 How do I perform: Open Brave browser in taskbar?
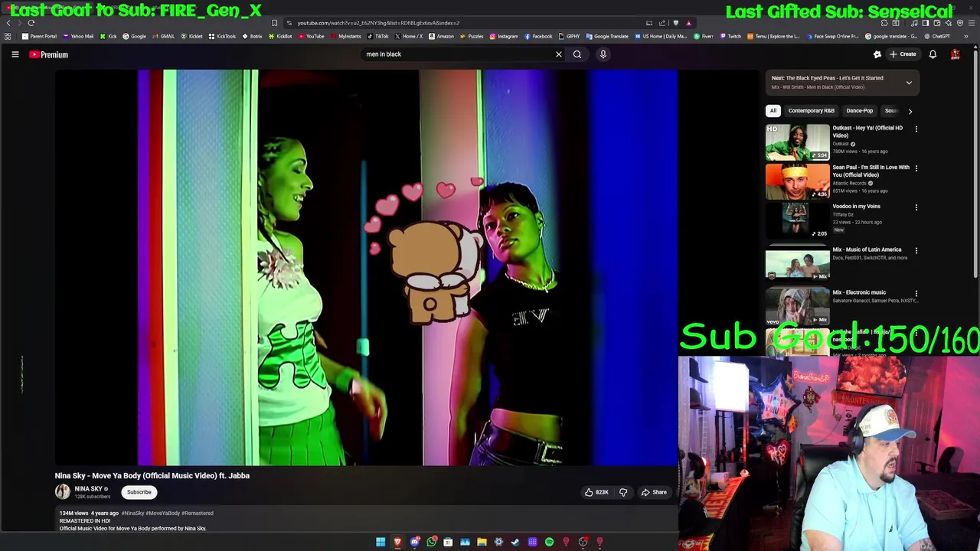pyautogui.click(x=397, y=542)
